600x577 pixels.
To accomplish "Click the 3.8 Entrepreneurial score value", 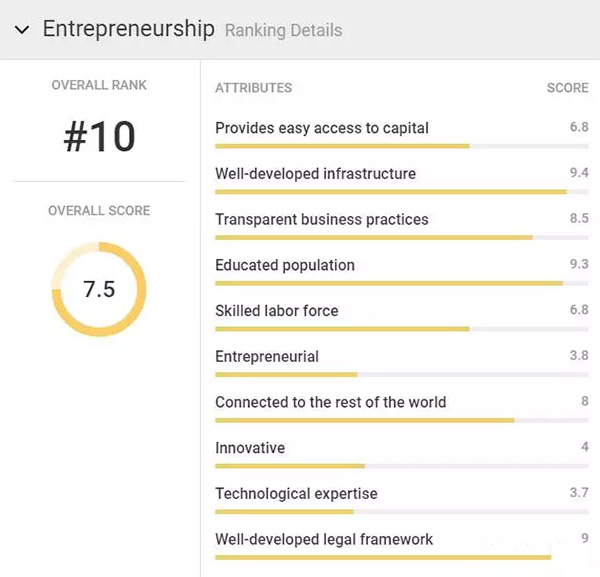I will coord(578,356).
